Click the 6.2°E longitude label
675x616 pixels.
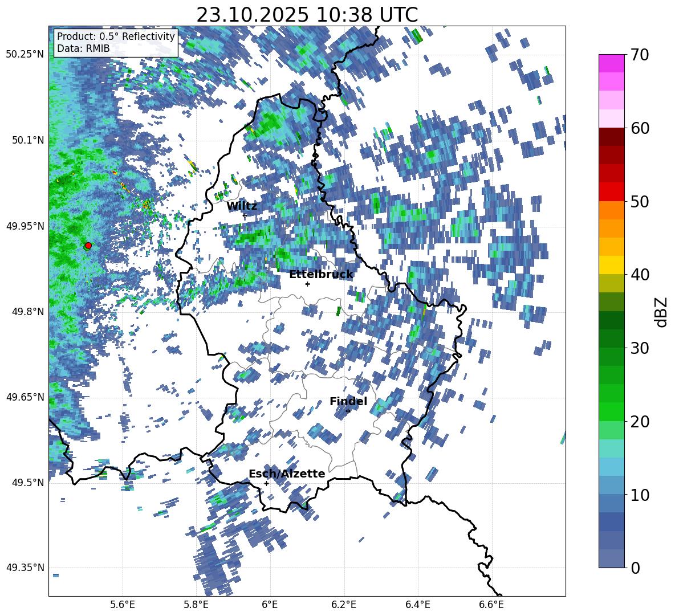click(x=344, y=605)
